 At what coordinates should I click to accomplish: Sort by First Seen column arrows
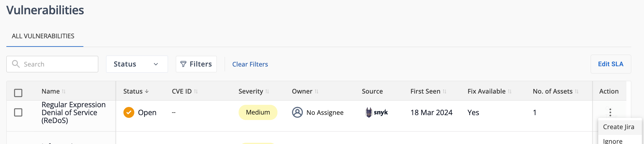tap(444, 91)
